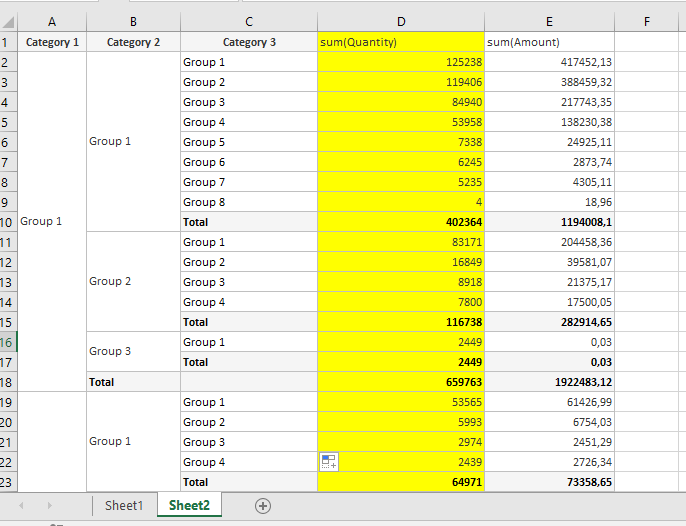Click the column F header
686x526 pixels.
(x=647, y=22)
